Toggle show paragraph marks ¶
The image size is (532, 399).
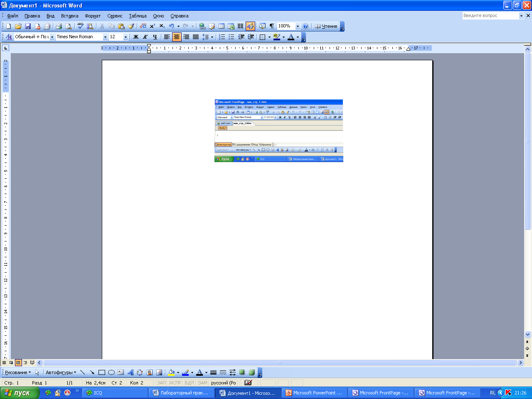[272, 26]
